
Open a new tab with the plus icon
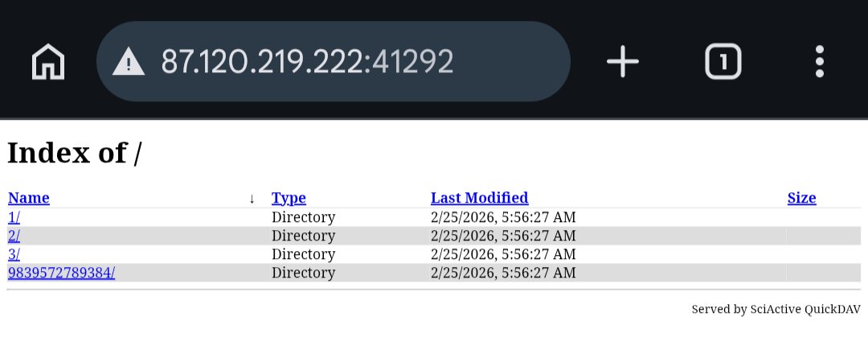(622, 62)
